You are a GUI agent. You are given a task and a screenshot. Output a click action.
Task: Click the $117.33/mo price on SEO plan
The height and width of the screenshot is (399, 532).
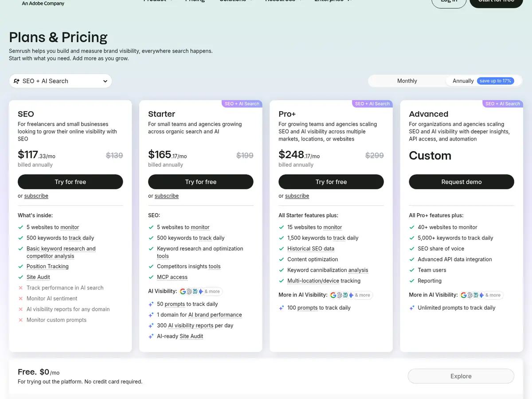(36, 155)
